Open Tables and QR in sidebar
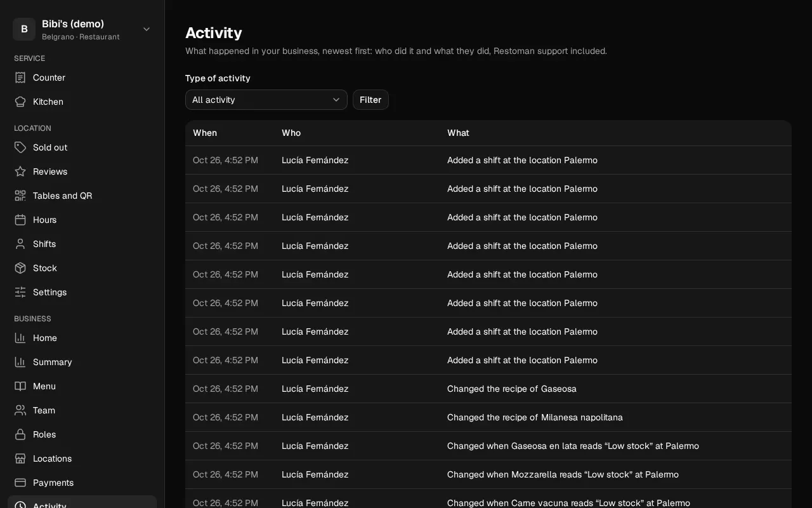812x508 pixels. tap(82, 196)
